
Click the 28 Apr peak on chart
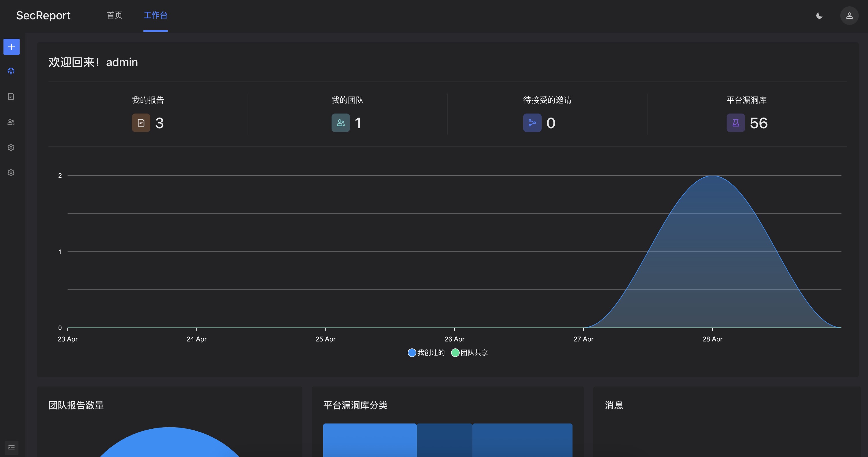click(x=712, y=176)
